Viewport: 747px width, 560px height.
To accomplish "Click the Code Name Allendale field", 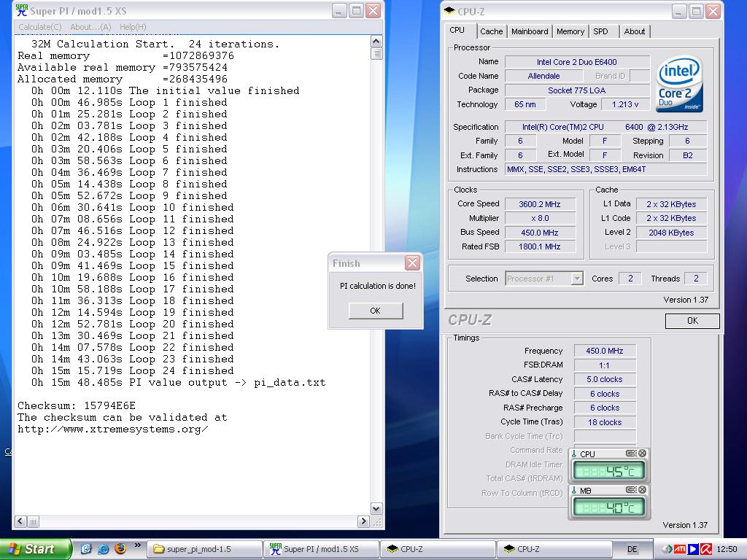I will coord(543,76).
